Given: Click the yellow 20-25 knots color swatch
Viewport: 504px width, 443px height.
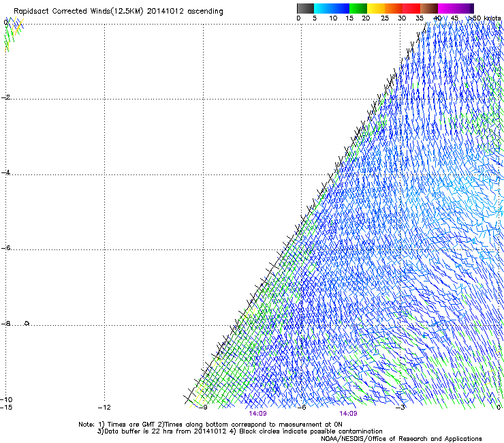Looking at the screenshot, I should pyautogui.click(x=376, y=8).
